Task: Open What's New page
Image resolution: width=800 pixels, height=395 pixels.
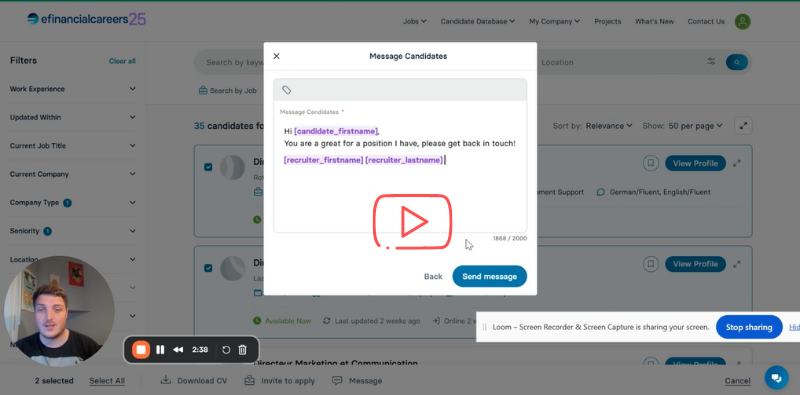Action: click(x=654, y=21)
